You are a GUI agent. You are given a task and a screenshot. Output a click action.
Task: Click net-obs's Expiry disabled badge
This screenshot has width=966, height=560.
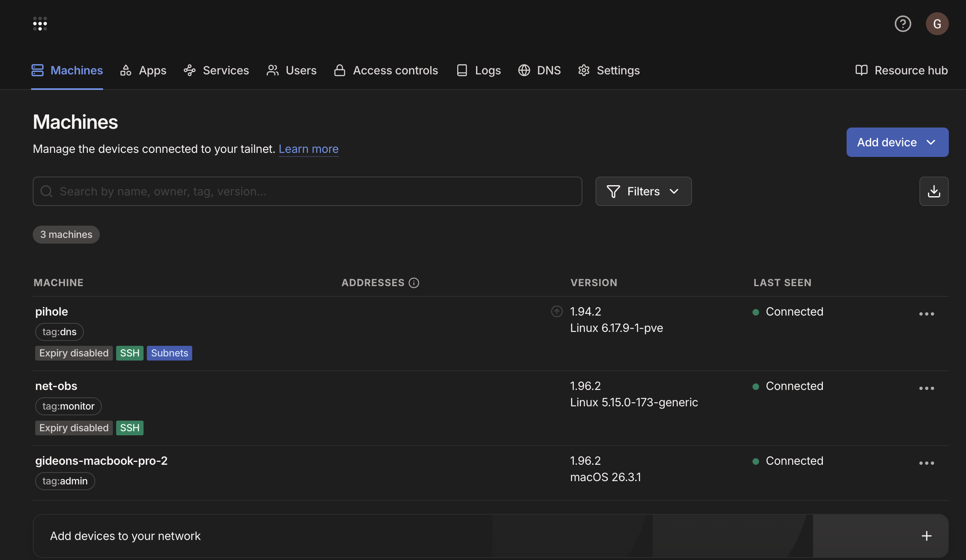tap(74, 428)
